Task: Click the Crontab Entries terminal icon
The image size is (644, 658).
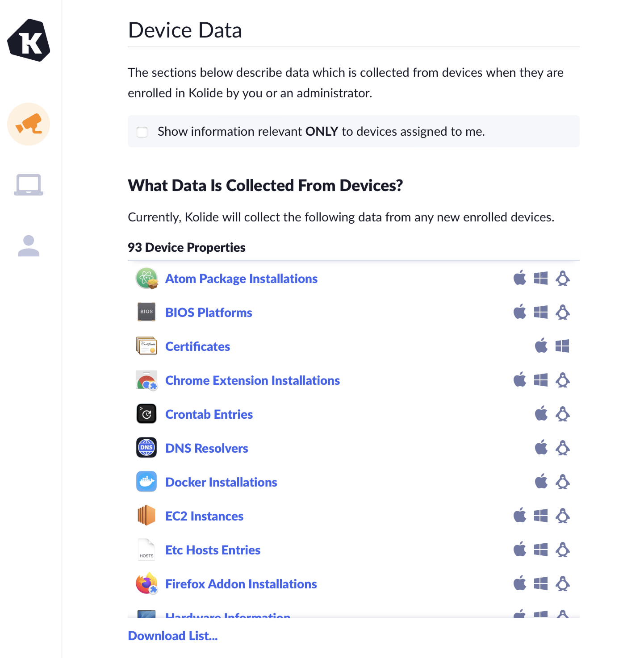Action: (146, 414)
